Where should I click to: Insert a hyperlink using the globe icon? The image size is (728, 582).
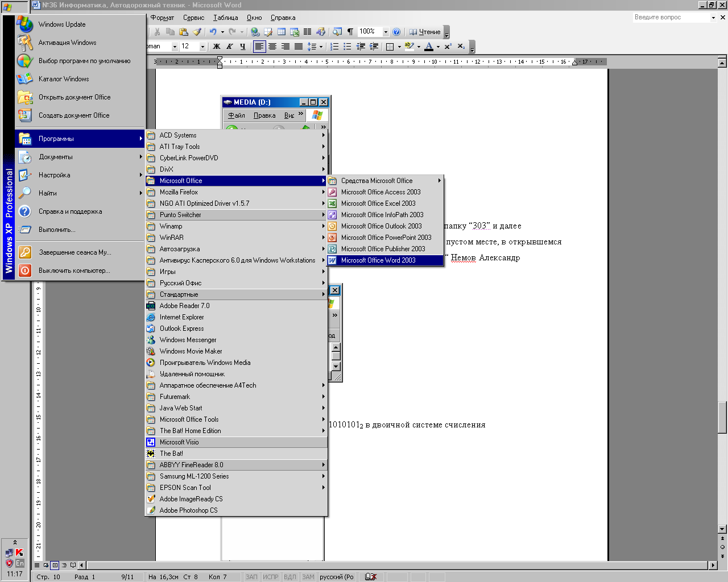(x=255, y=32)
